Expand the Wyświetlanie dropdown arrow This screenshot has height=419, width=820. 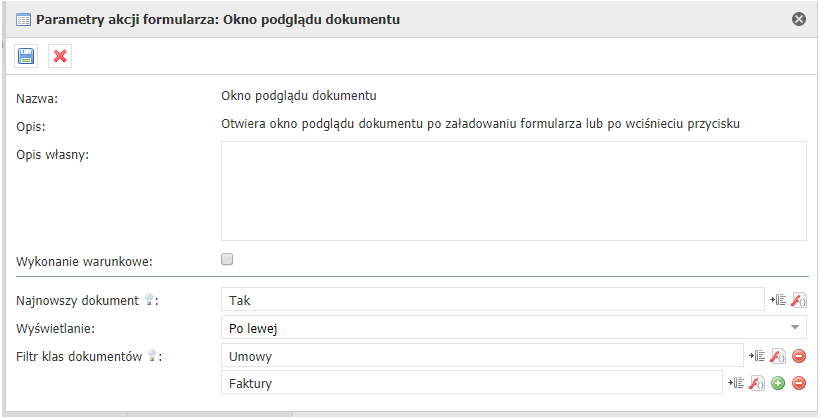[x=796, y=327]
